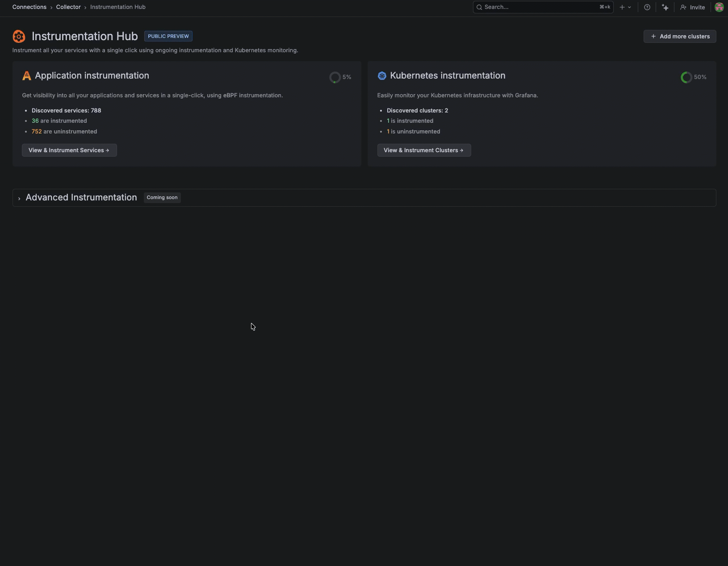This screenshot has height=566, width=728.
Task: Click the 50% Kubernetes progress ring
Action: (686, 77)
